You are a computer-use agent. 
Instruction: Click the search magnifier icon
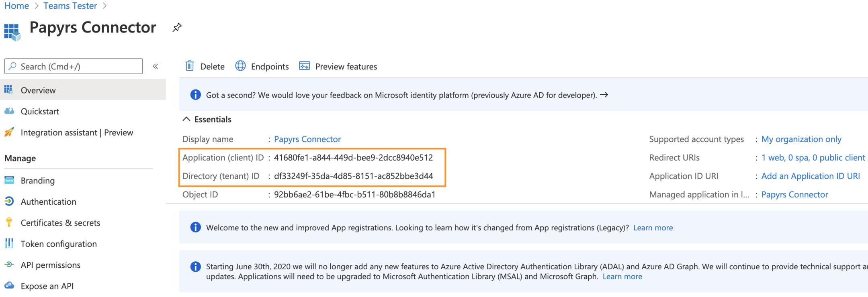tap(12, 66)
